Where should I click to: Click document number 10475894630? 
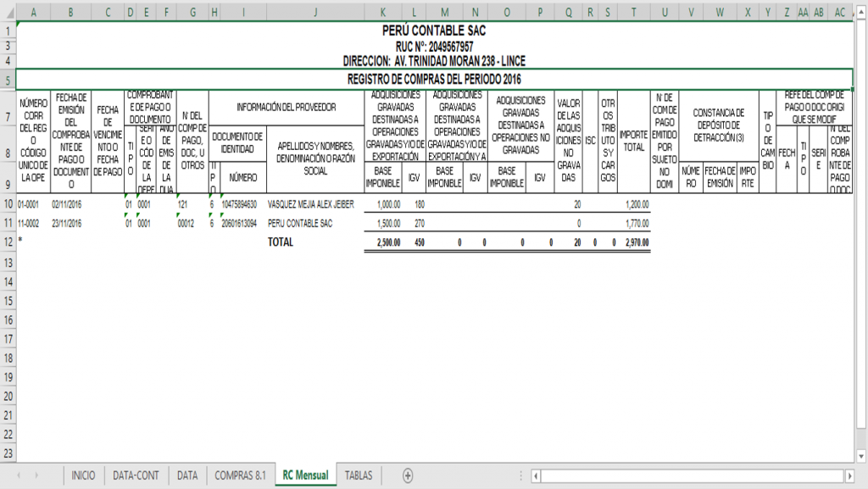[243, 205]
